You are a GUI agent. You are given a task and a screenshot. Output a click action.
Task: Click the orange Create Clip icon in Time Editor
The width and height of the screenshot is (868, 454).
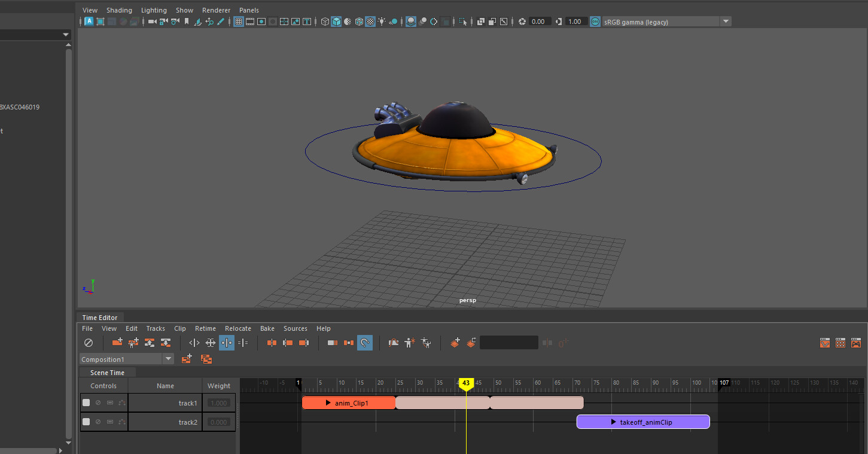click(455, 342)
